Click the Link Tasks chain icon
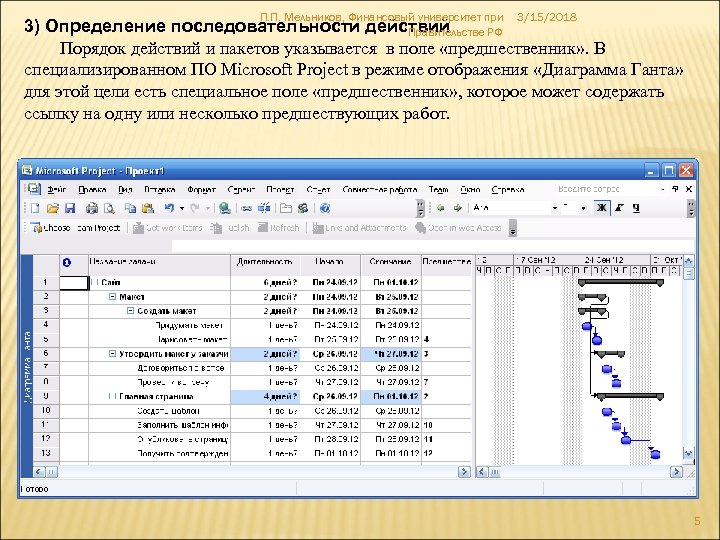The width and height of the screenshot is (720, 540). pyautogui.click(x=247, y=208)
